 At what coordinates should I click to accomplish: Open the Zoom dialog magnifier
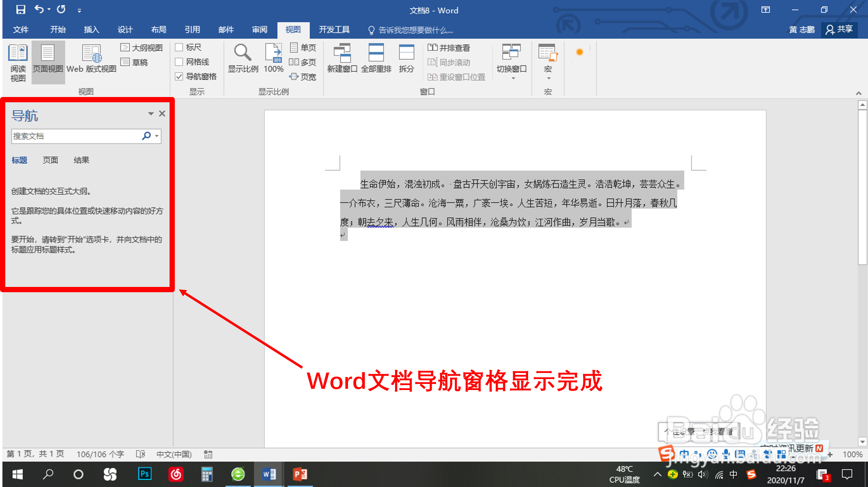(243, 58)
